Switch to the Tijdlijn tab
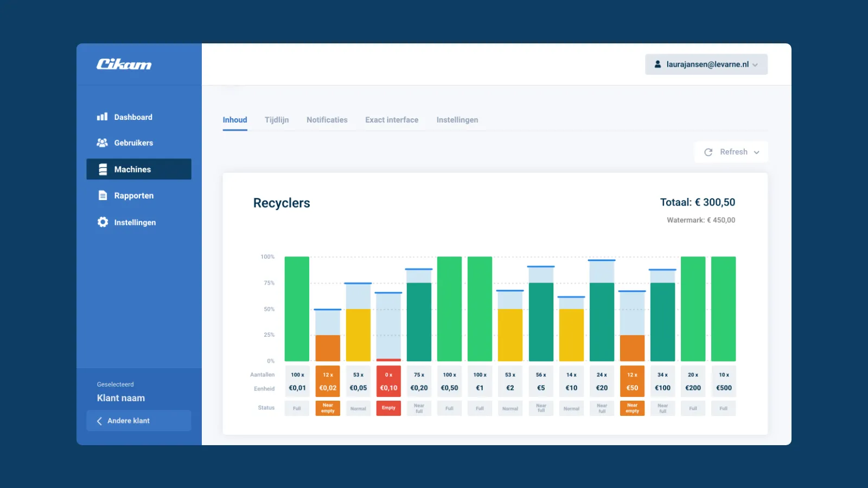Image resolution: width=868 pixels, height=488 pixels. 277,120
